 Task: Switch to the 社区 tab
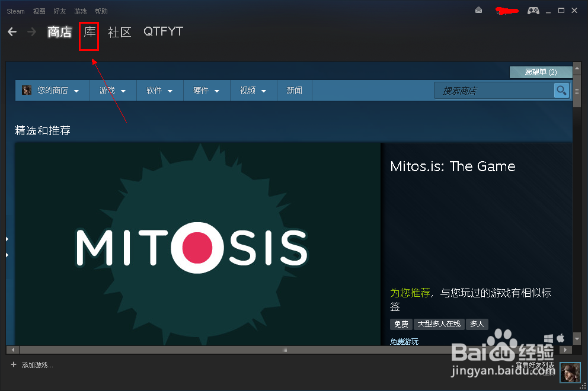click(x=119, y=32)
